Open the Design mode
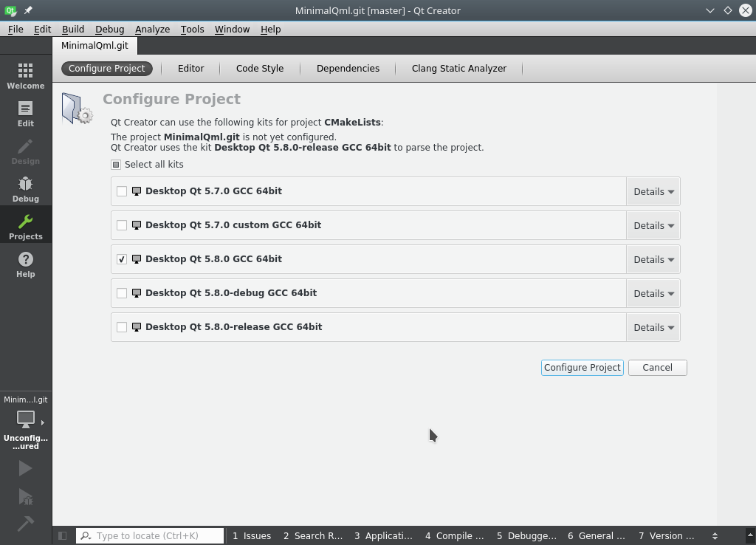This screenshot has width=756, height=545. pyautogui.click(x=26, y=151)
